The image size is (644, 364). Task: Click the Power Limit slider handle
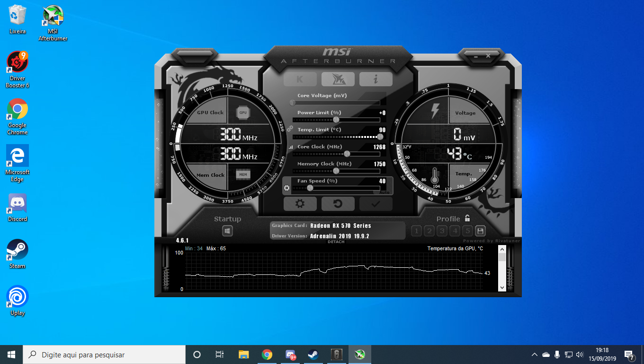click(x=336, y=119)
